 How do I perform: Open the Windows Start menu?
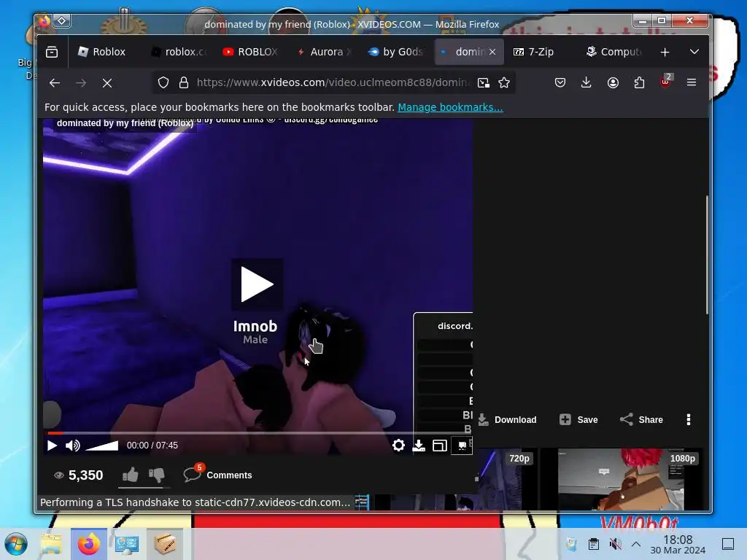(16, 544)
